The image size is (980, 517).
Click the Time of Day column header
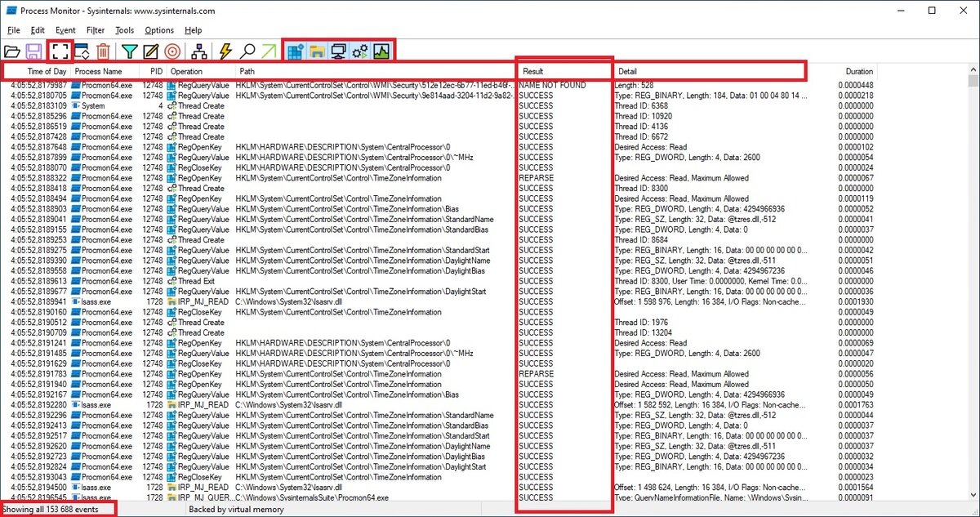36,72
